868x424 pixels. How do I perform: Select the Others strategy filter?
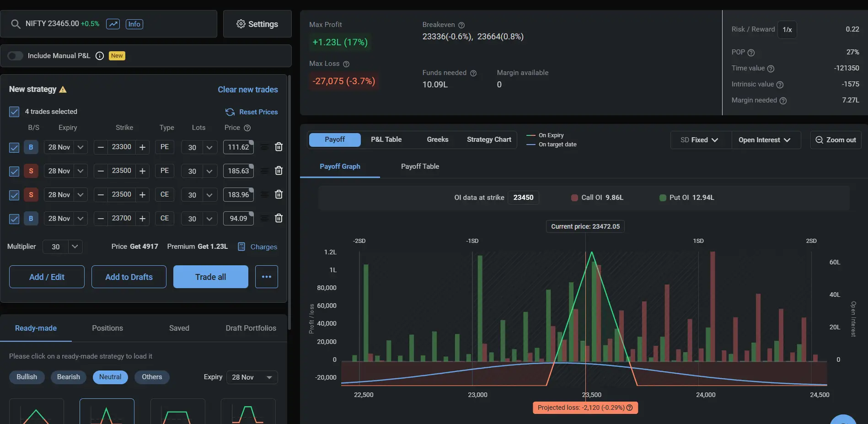(152, 377)
